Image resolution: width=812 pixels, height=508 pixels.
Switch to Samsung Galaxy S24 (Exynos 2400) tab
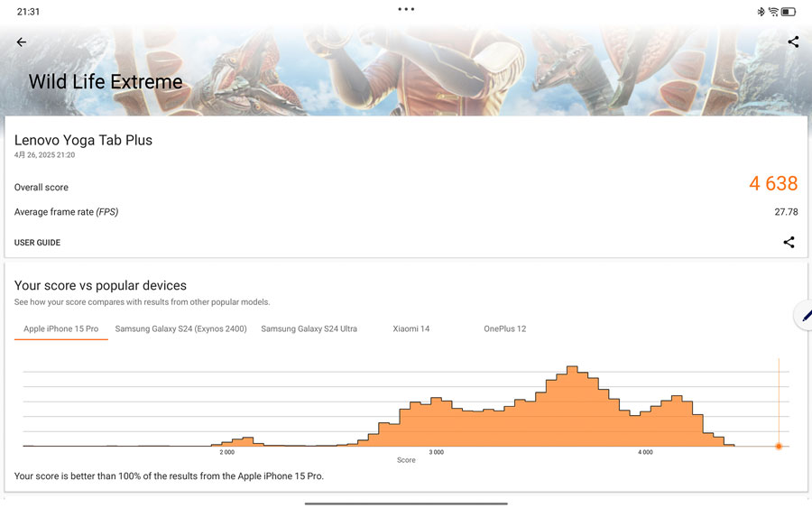tap(180, 328)
